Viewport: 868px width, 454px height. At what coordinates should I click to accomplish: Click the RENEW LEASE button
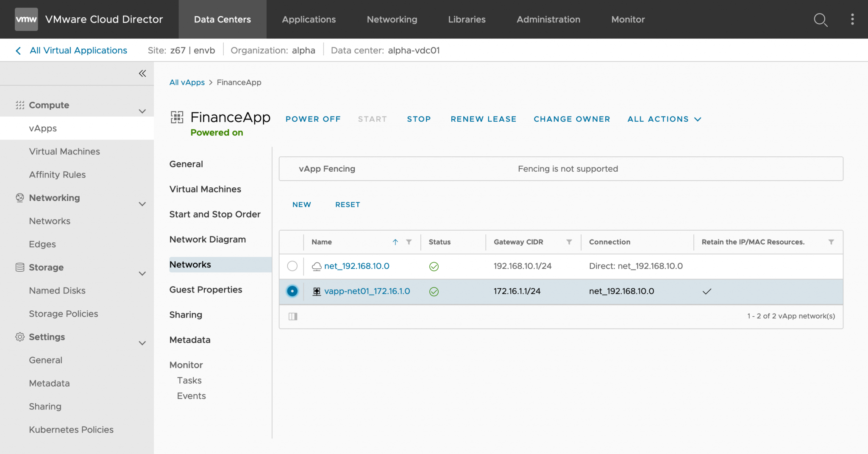tap(483, 119)
